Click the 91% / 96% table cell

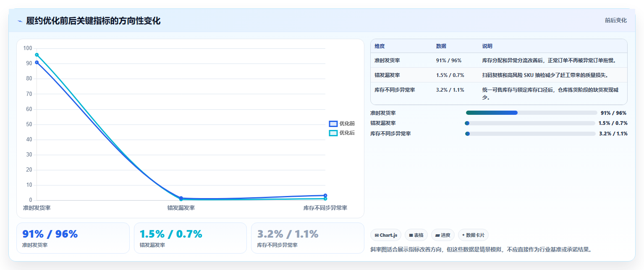[449, 61]
